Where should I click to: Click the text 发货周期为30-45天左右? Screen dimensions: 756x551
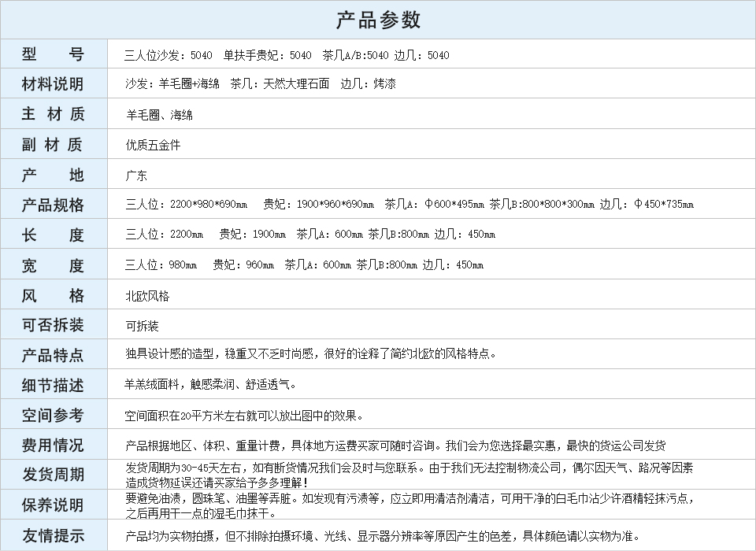(186, 468)
